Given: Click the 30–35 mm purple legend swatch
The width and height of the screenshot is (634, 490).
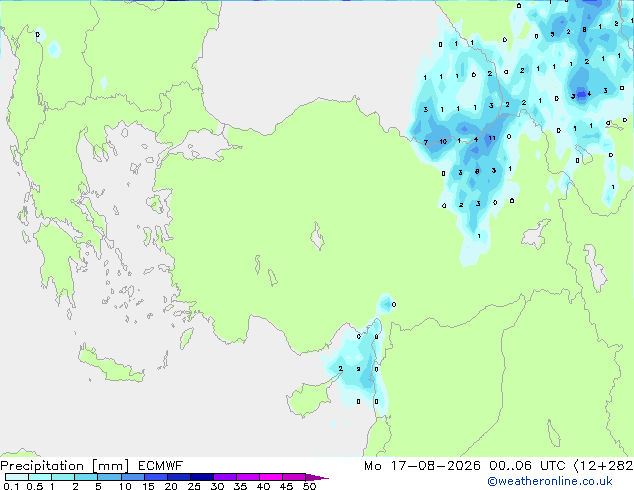Looking at the screenshot, I should (x=224, y=477).
